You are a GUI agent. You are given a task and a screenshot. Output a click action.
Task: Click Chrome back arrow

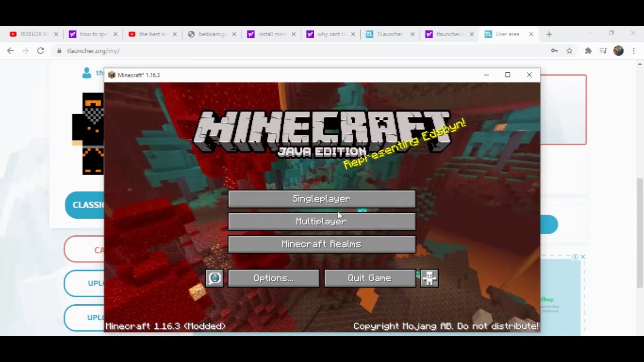11,51
